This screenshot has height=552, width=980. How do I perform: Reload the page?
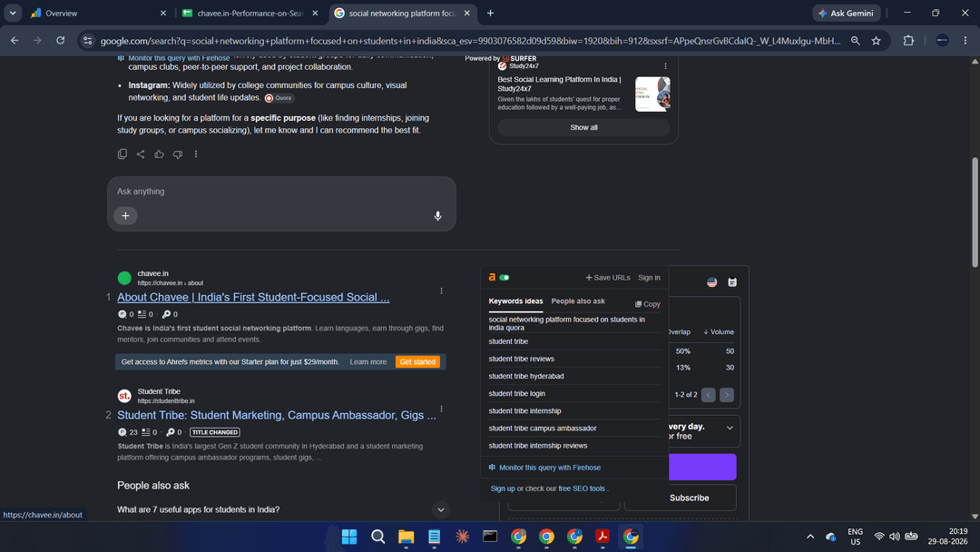coord(61,41)
